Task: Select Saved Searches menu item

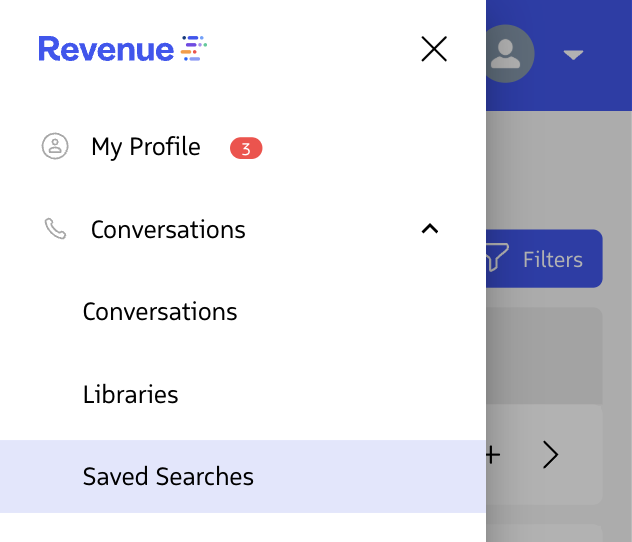Action: coord(243,476)
